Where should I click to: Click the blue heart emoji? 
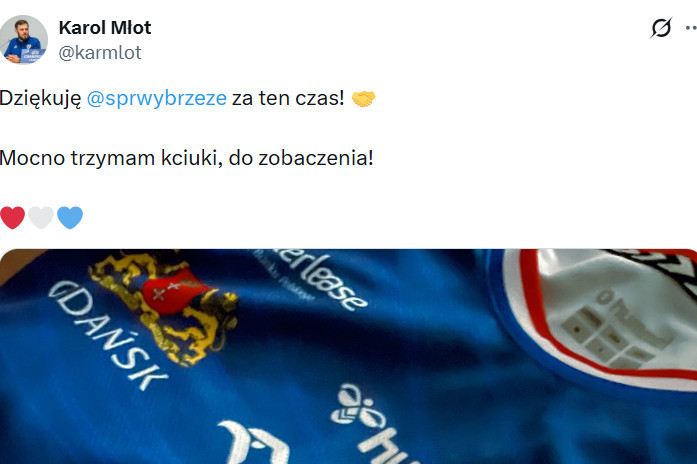(70, 218)
